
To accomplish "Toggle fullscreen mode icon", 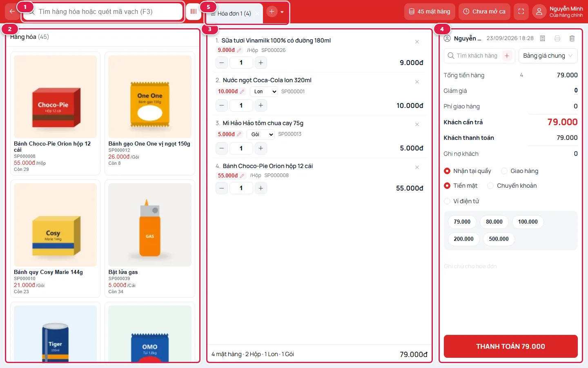I will [521, 11].
